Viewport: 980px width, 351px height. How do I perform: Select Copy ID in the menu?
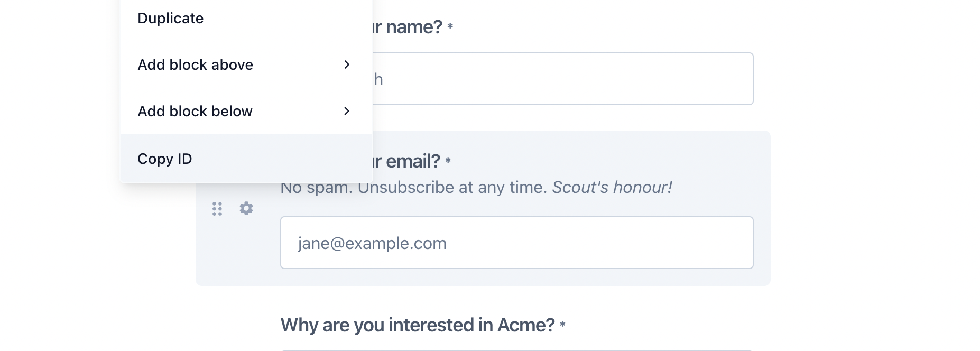click(165, 159)
